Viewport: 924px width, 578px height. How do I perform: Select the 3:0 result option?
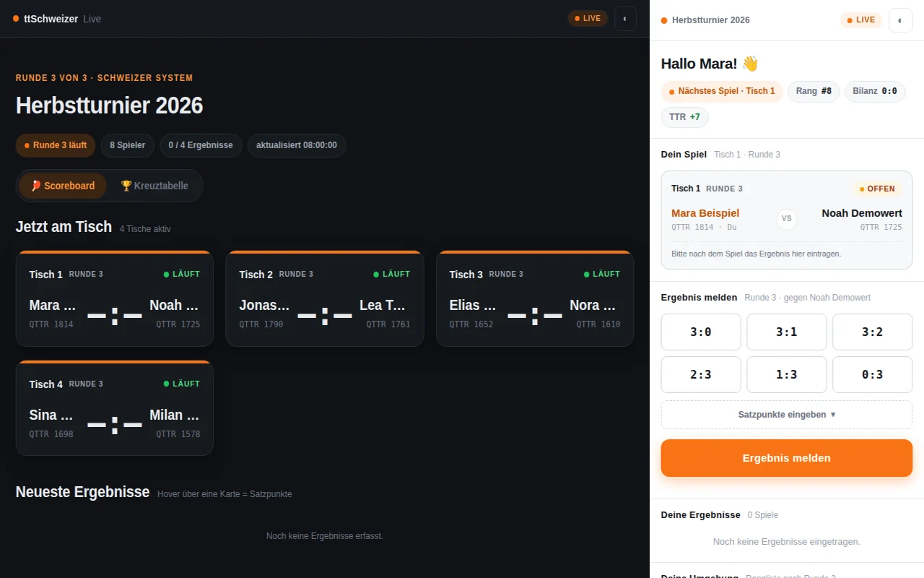[x=701, y=332]
